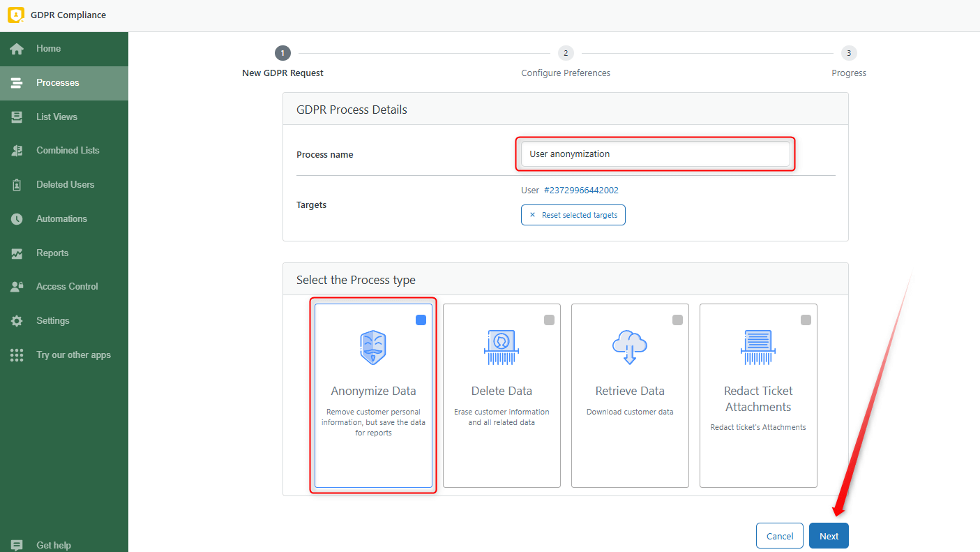The height and width of the screenshot is (552, 980).
Task: Click the Retrieve Data card title
Action: (630, 391)
